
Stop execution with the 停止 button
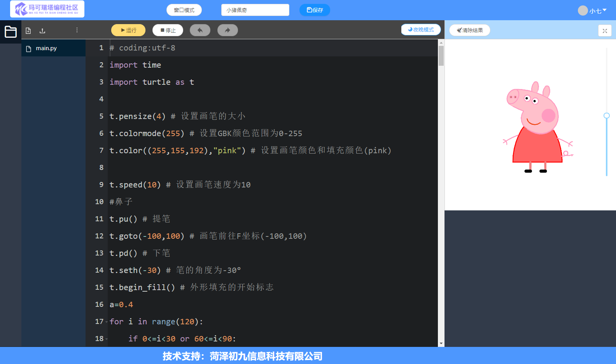(168, 30)
